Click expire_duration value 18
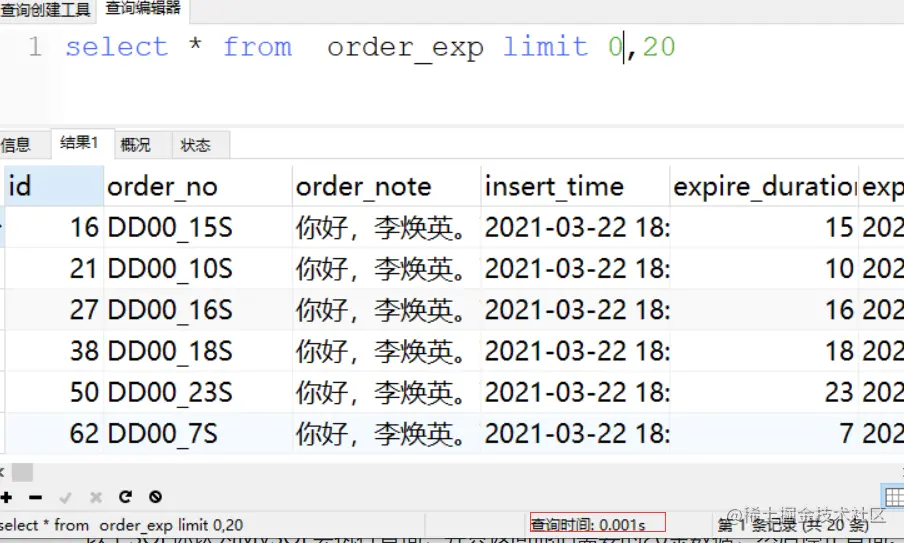 (x=764, y=351)
